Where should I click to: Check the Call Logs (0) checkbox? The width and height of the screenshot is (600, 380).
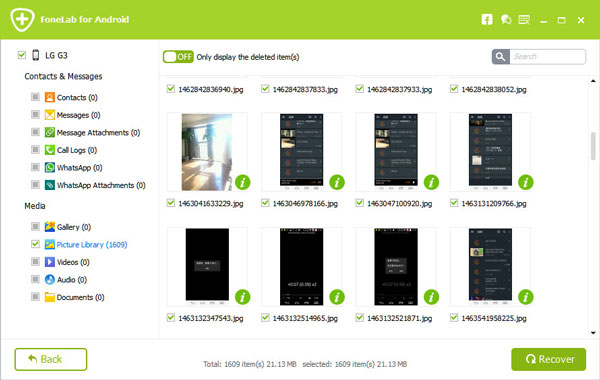tap(35, 150)
